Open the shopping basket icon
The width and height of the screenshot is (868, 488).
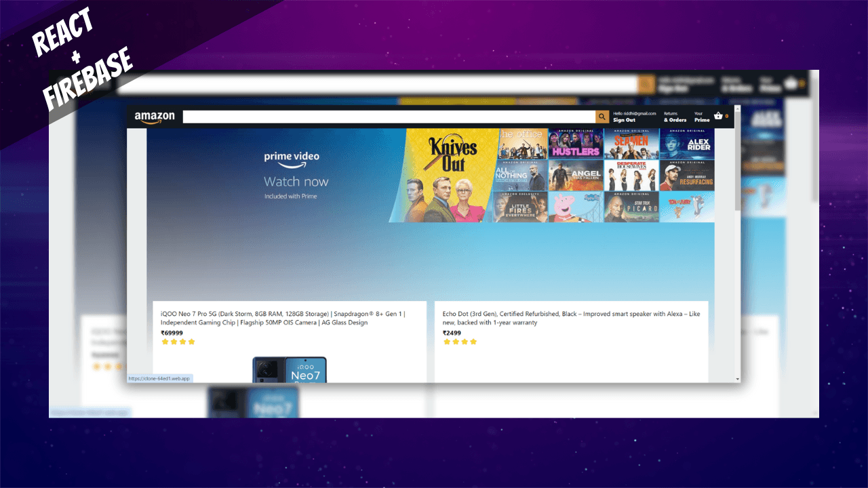tap(718, 116)
